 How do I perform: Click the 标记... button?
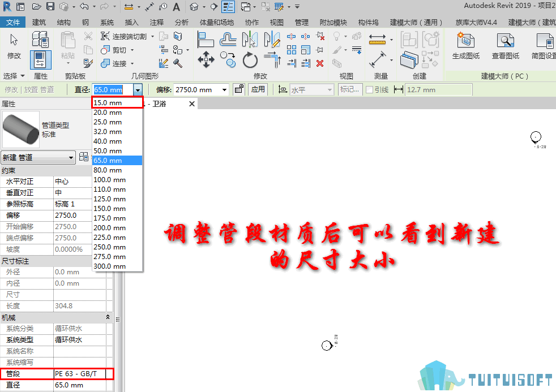350,89
